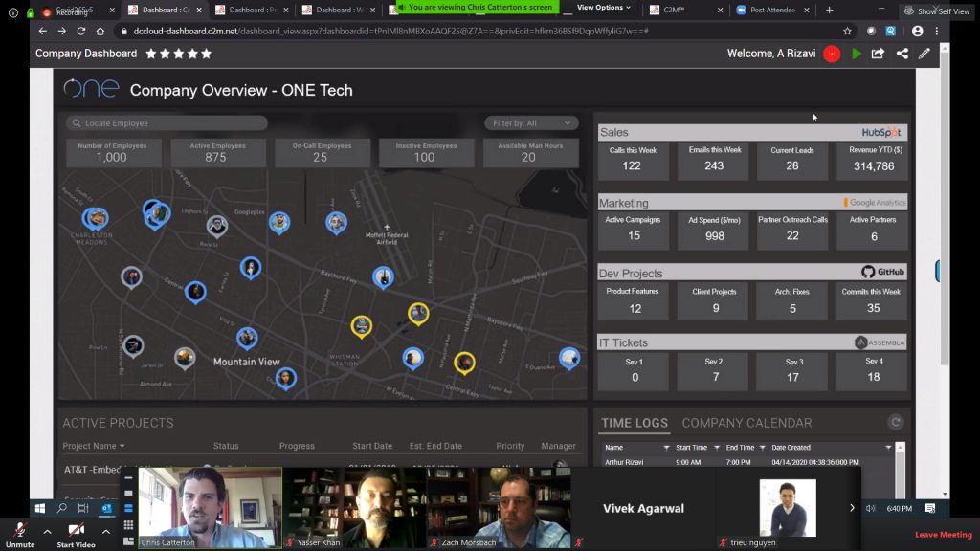Click Leave Meeting

pos(943,535)
